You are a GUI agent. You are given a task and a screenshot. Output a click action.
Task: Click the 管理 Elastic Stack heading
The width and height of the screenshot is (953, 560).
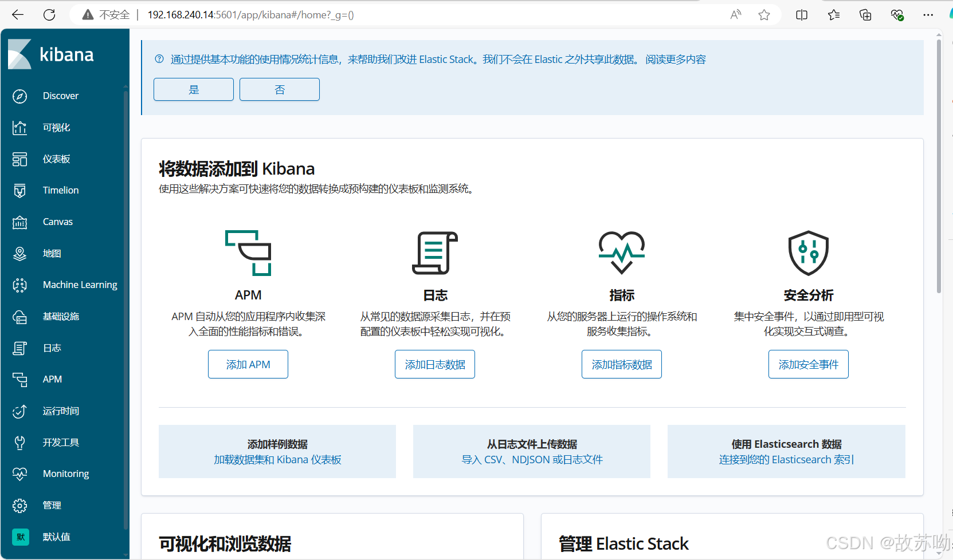click(x=623, y=543)
